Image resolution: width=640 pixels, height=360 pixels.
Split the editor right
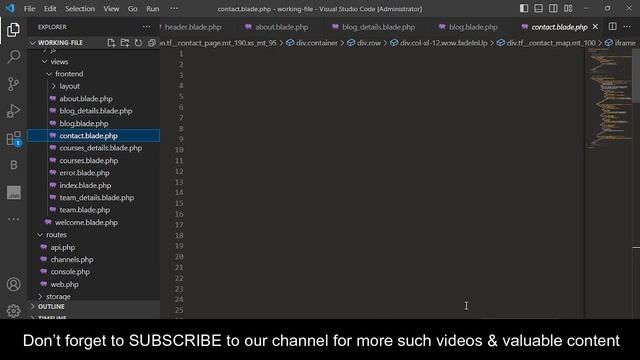(x=612, y=27)
